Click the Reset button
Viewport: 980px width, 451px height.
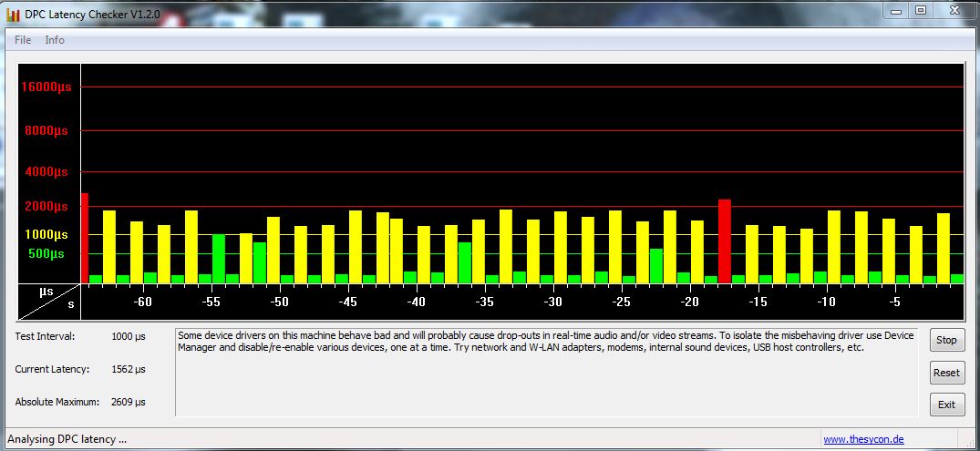pyautogui.click(x=946, y=373)
